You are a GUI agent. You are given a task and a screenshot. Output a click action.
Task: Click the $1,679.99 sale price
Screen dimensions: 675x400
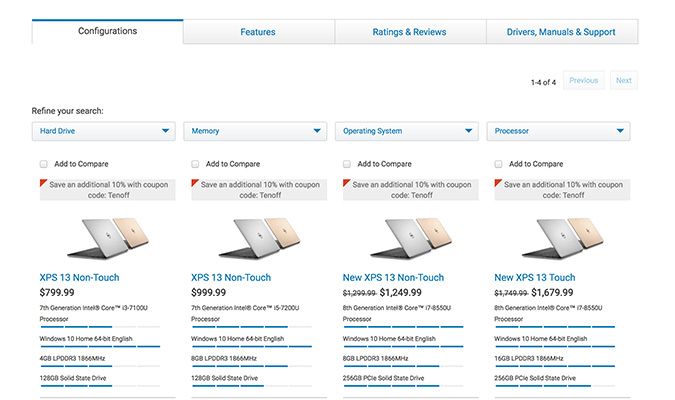tap(552, 293)
